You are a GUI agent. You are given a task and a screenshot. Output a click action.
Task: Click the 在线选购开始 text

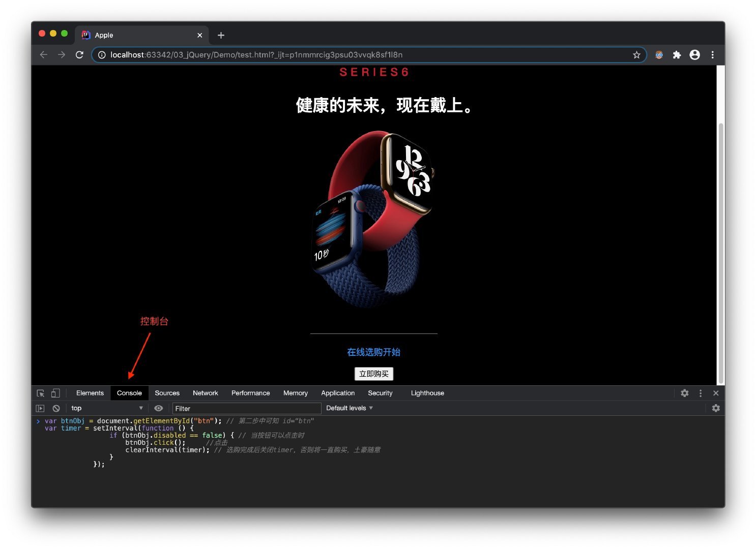tap(374, 352)
